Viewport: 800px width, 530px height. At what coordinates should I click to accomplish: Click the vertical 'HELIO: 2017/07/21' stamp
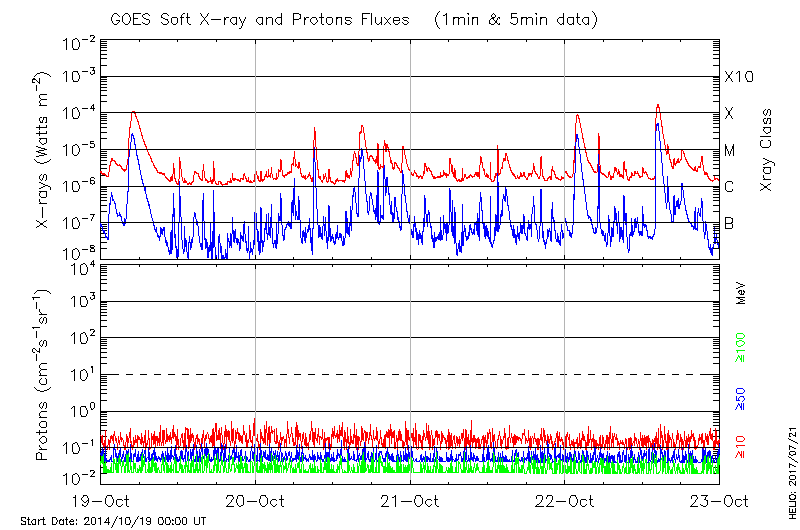click(x=788, y=474)
